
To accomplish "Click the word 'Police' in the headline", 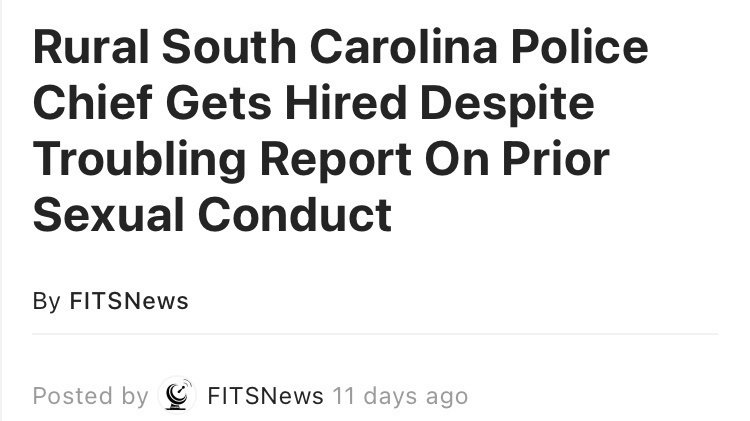I will click(579, 47).
